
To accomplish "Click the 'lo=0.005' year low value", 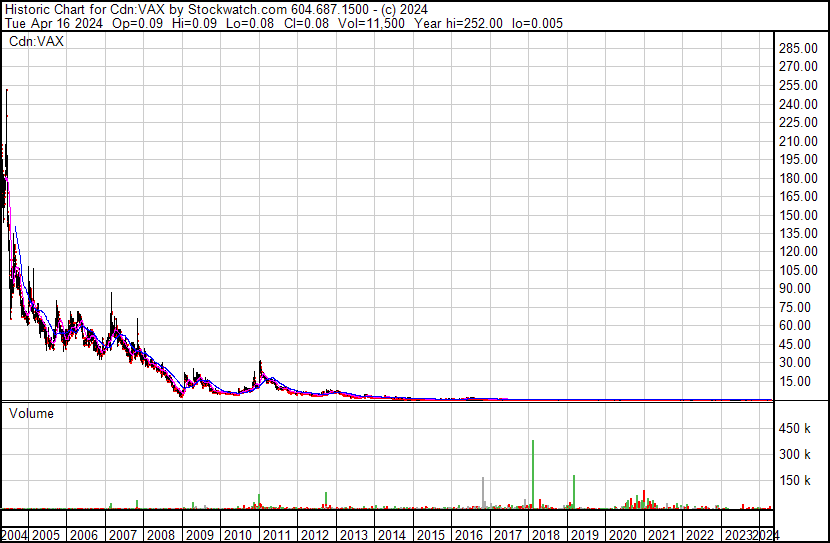I will (537, 23).
